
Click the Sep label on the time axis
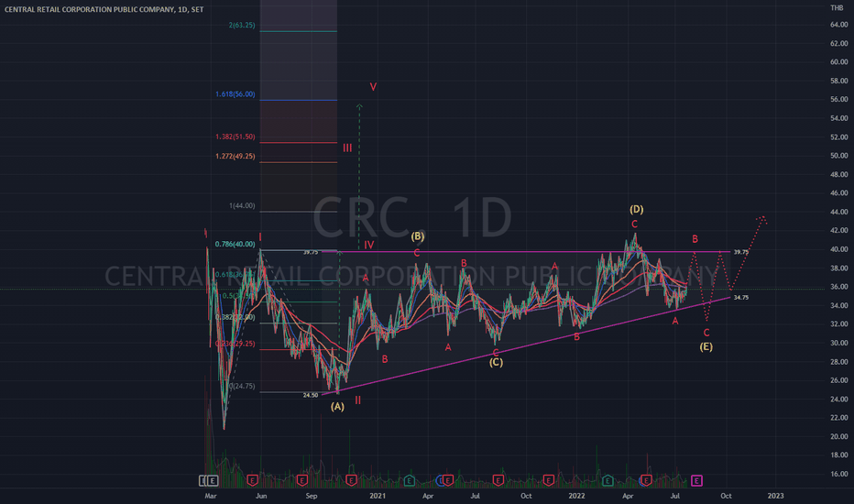311,496
